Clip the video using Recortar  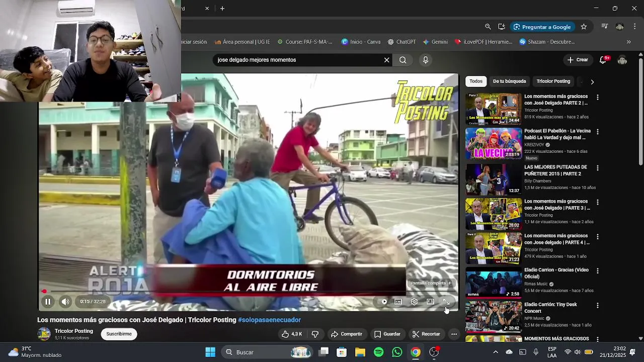(x=426, y=334)
